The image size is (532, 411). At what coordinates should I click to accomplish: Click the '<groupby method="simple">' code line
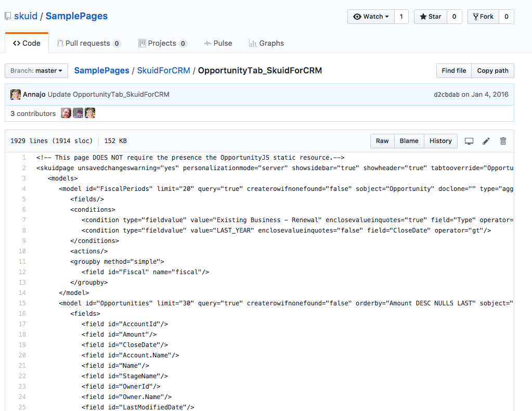(x=117, y=261)
